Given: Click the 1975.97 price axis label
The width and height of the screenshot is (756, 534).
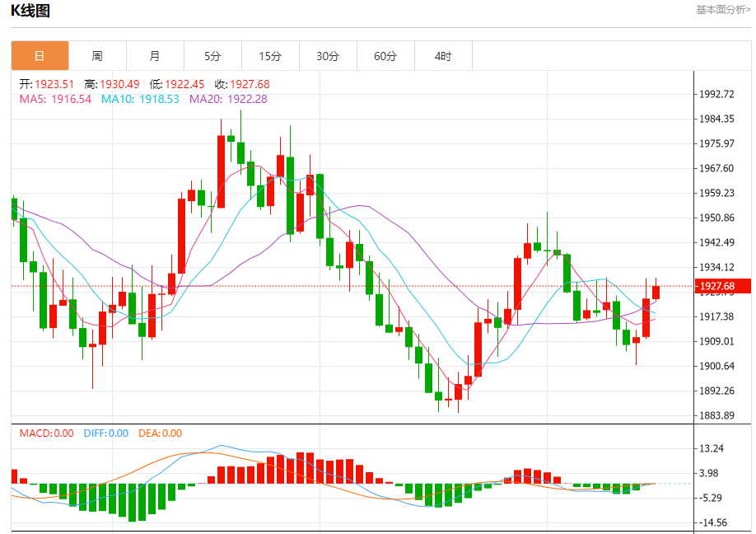Looking at the screenshot, I should point(717,143).
